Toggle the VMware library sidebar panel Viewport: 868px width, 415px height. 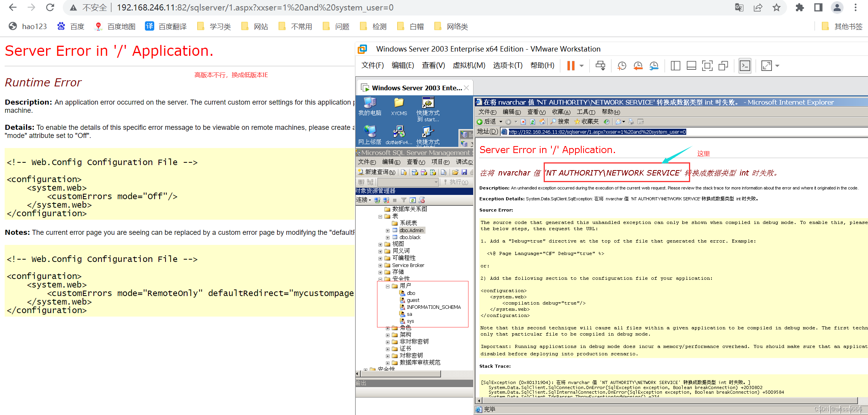pos(675,66)
